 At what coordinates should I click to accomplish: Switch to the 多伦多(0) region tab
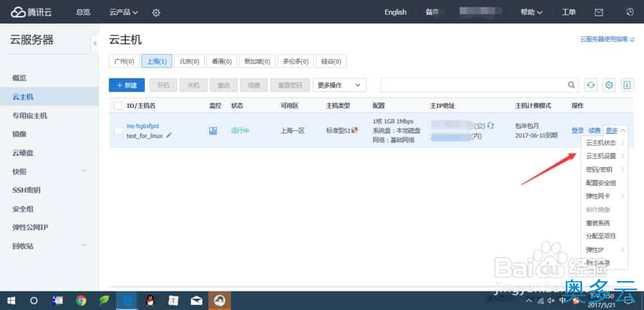click(296, 62)
